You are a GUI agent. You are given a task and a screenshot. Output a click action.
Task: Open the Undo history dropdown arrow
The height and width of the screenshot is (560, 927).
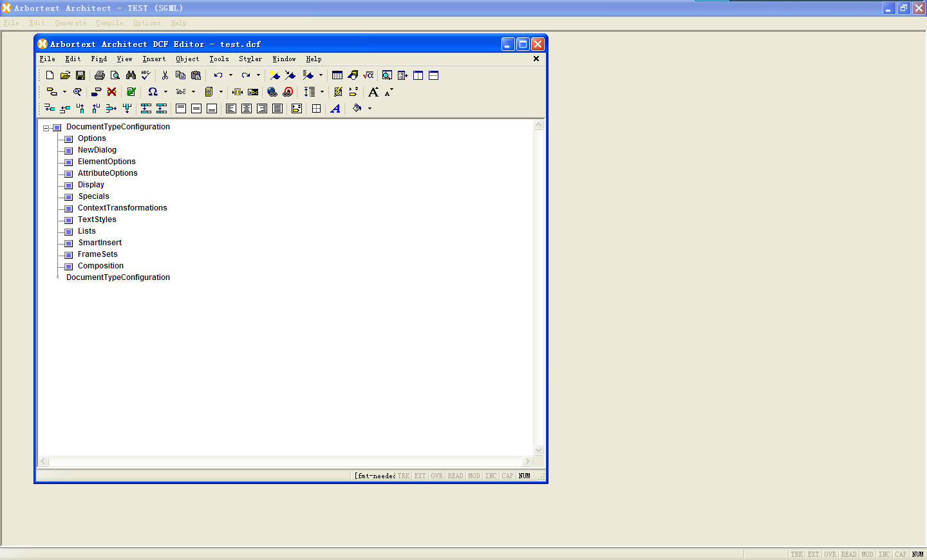[230, 75]
